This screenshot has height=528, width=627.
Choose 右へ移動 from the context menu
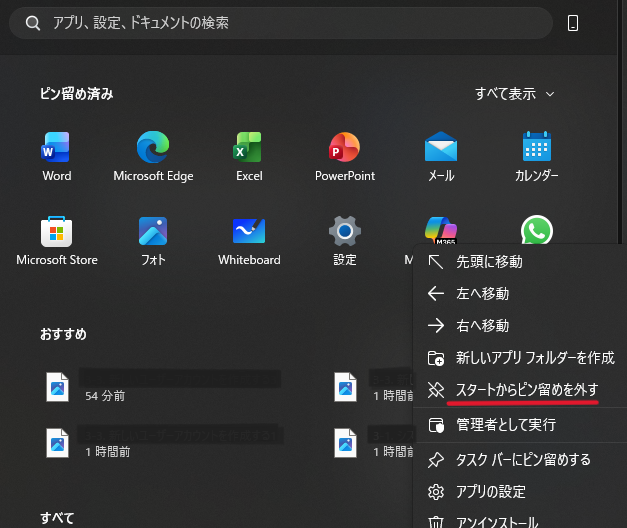(x=520, y=326)
